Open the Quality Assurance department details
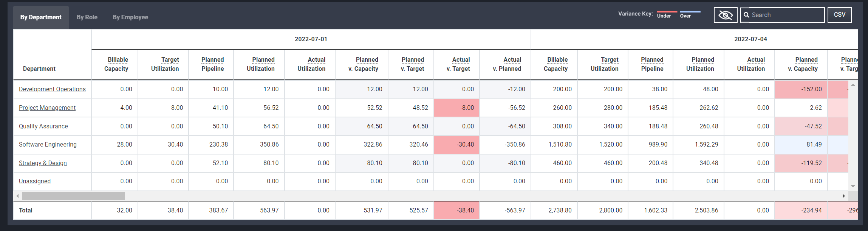 pos(43,126)
